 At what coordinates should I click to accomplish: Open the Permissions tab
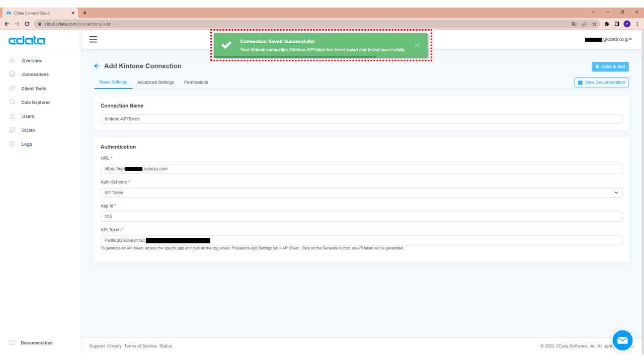[196, 82]
